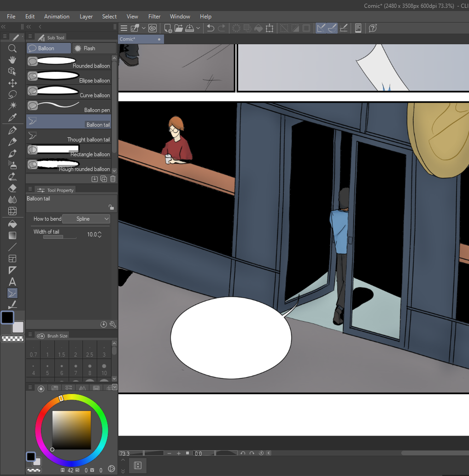This screenshot has width=469, height=476.
Task: Click the Width of tail slider
Action: click(59, 237)
